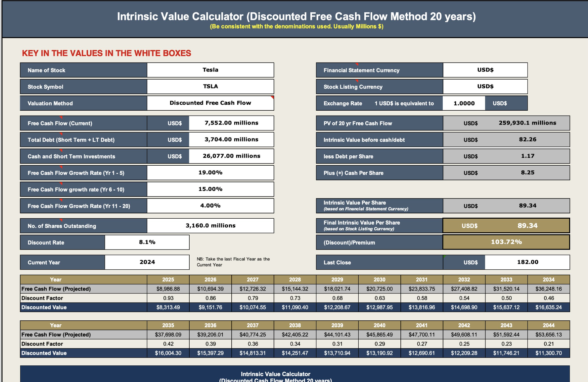This screenshot has height=382, width=588.
Task: Open the Valuation Method cell Discounted Free Cash Flow
Action: tap(210, 103)
